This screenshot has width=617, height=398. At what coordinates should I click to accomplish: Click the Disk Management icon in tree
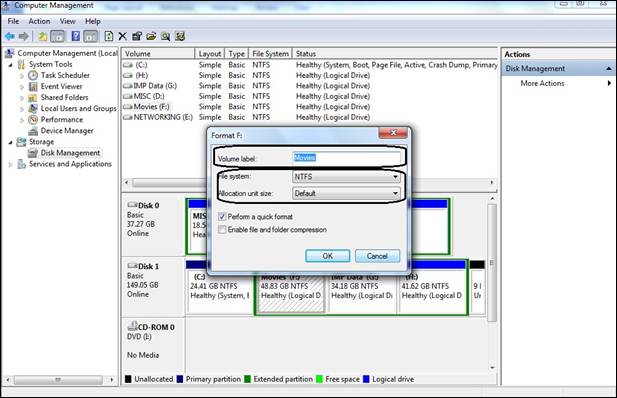pyautogui.click(x=33, y=153)
